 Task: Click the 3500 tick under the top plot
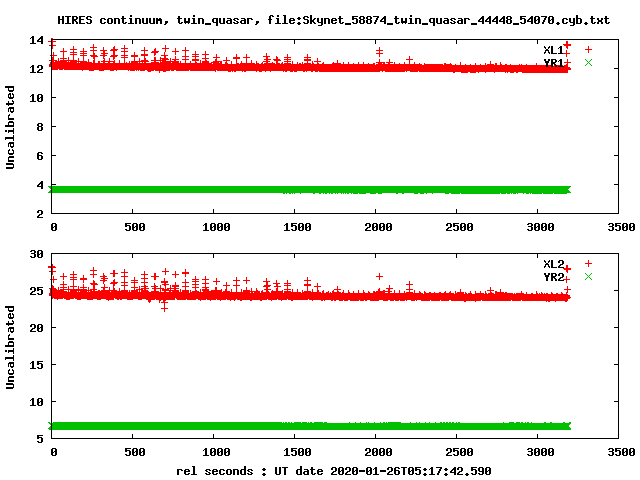(621, 227)
